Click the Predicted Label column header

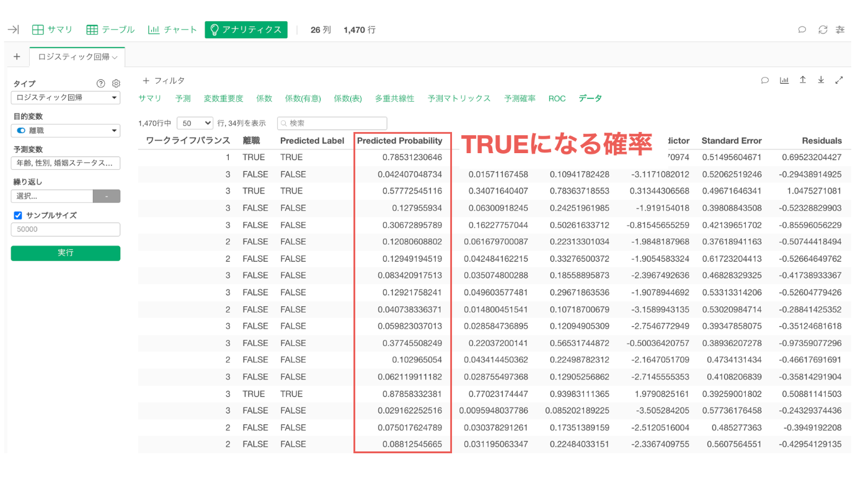pos(312,141)
